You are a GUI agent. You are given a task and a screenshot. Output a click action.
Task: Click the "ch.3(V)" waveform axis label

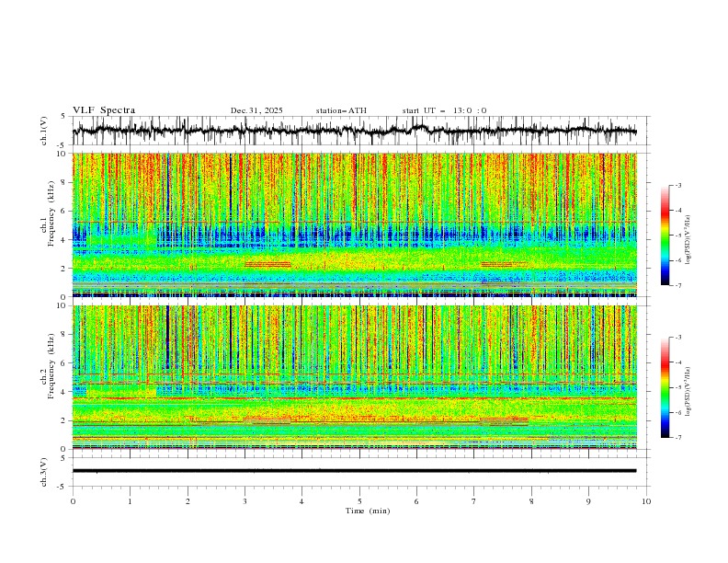click(x=44, y=472)
